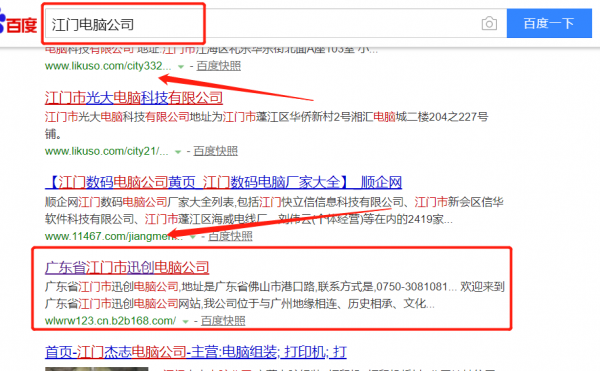Click the 百度一下 search button
This screenshot has width=600, height=371.
pyautogui.click(x=549, y=24)
